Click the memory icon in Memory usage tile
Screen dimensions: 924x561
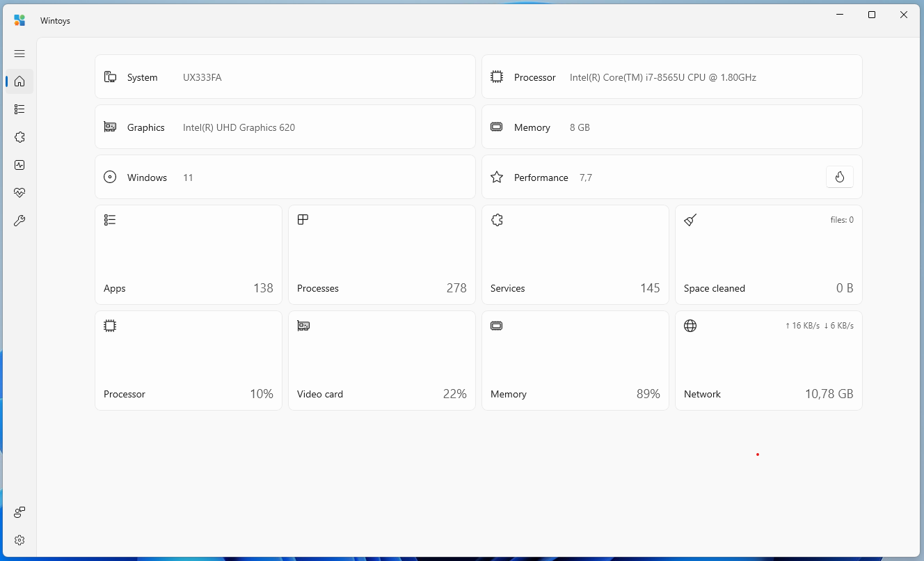[497, 326]
